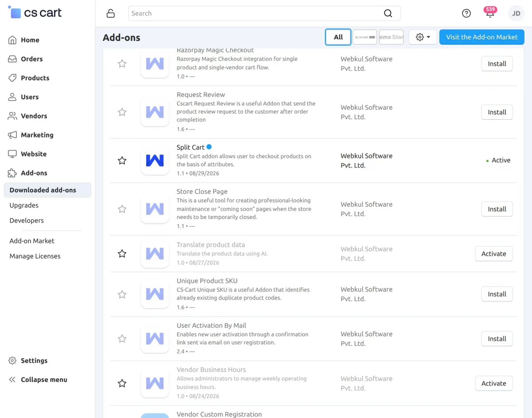This screenshot has width=532, height=418.
Task: Open Website in the sidebar
Action: coord(33,154)
